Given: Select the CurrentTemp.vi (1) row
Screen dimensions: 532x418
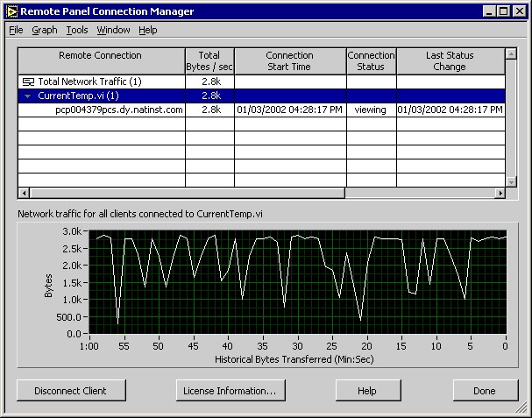Looking at the screenshot, I should pos(261,96).
